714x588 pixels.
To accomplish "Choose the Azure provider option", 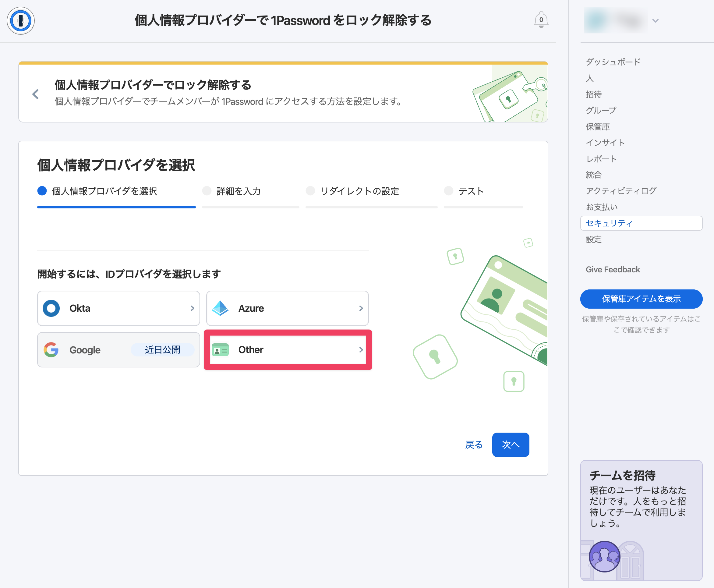I will point(287,308).
